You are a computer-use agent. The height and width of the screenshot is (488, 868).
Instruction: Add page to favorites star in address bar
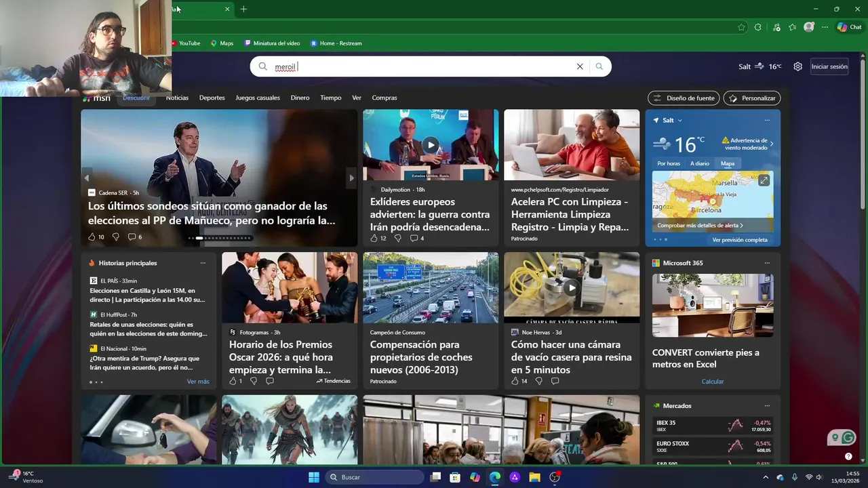click(741, 27)
